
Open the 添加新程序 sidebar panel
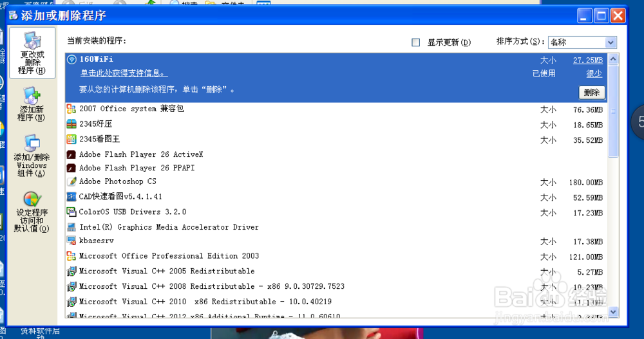coord(32,104)
